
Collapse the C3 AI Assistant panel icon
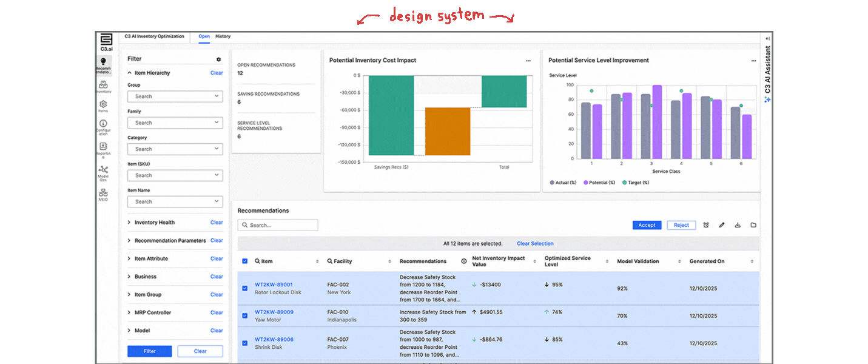point(767,39)
